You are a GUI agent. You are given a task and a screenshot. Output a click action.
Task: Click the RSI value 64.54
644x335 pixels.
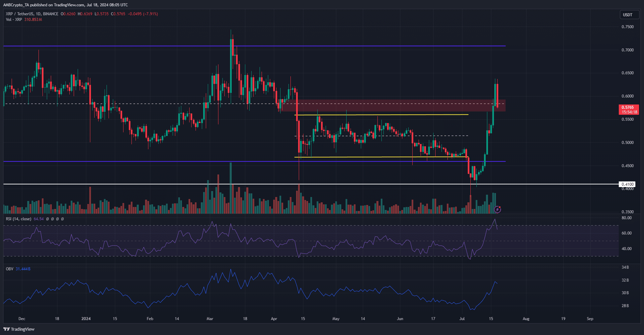point(39,219)
